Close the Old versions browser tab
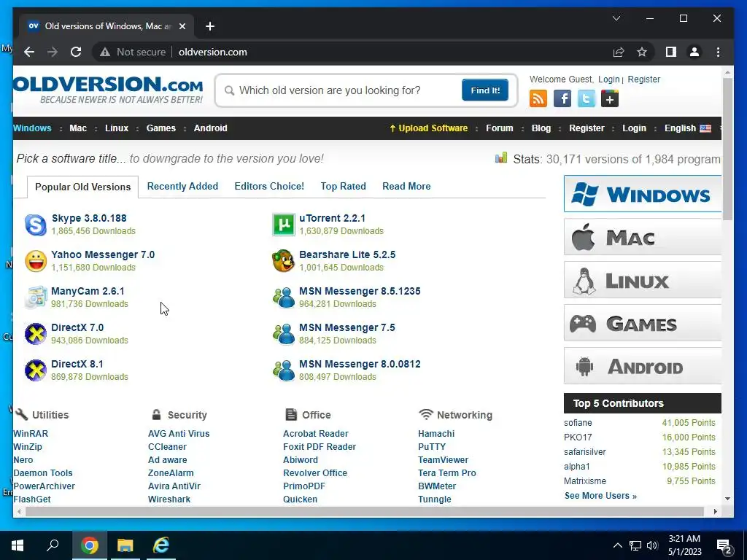 pos(182,26)
